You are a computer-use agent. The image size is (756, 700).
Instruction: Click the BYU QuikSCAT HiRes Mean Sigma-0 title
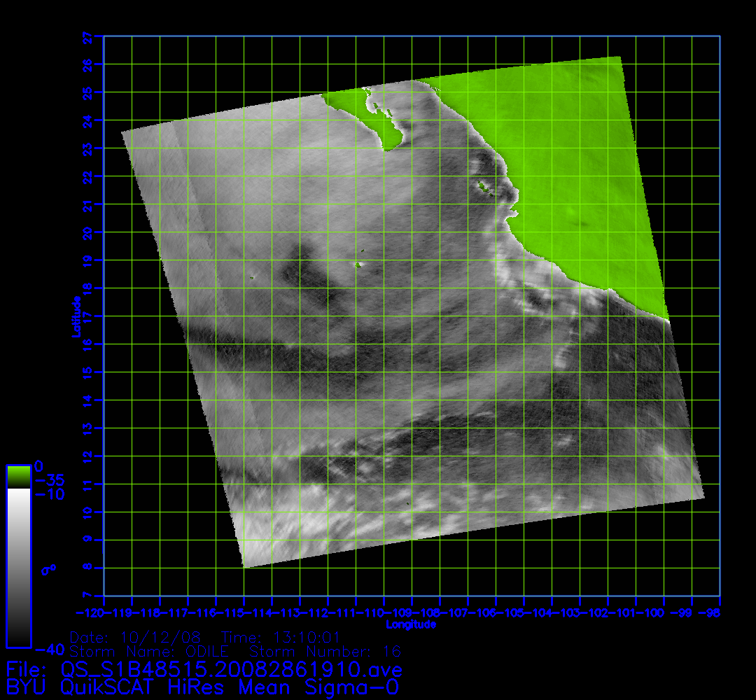pos(203,687)
